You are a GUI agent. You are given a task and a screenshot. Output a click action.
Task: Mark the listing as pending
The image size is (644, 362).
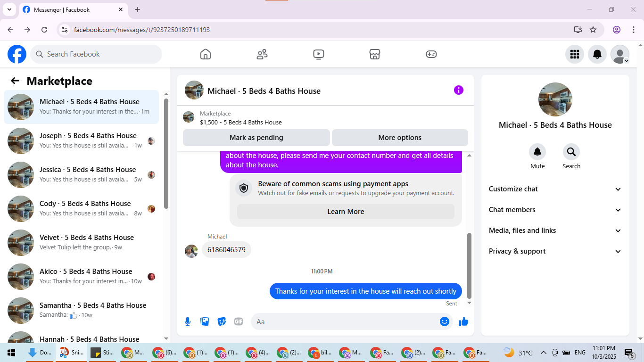[x=256, y=138]
